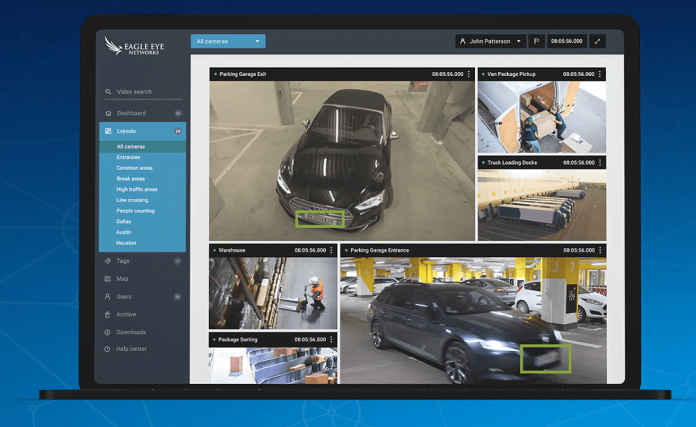
Task: Open the John Patterson user dropdown
Action: pyautogui.click(x=490, y=41)
